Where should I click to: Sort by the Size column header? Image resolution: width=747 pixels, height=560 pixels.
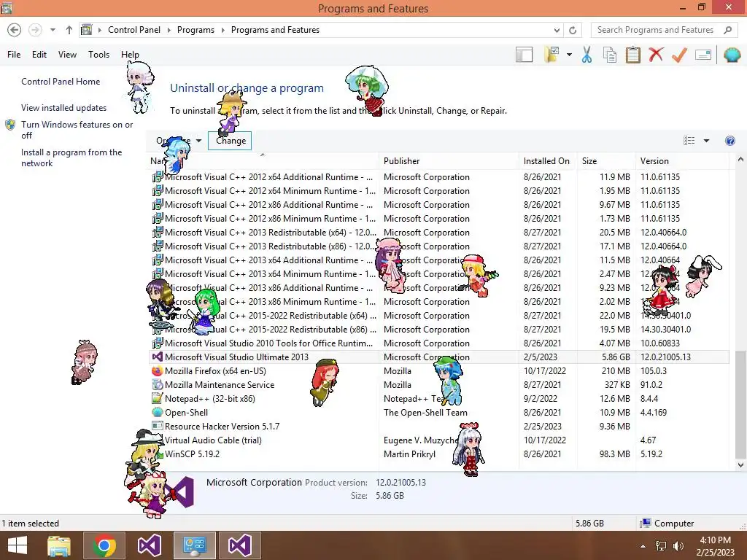coord(605,161)
